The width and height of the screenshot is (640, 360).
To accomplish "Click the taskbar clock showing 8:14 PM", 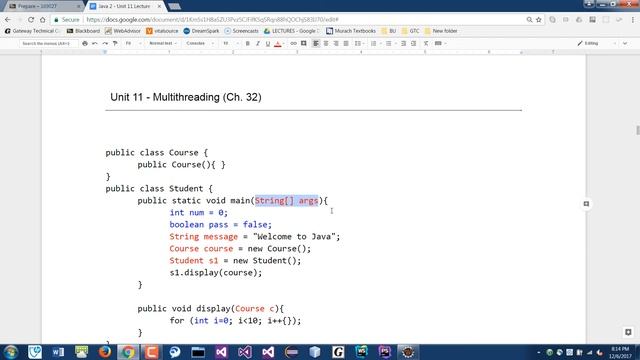I will (620, 352).
